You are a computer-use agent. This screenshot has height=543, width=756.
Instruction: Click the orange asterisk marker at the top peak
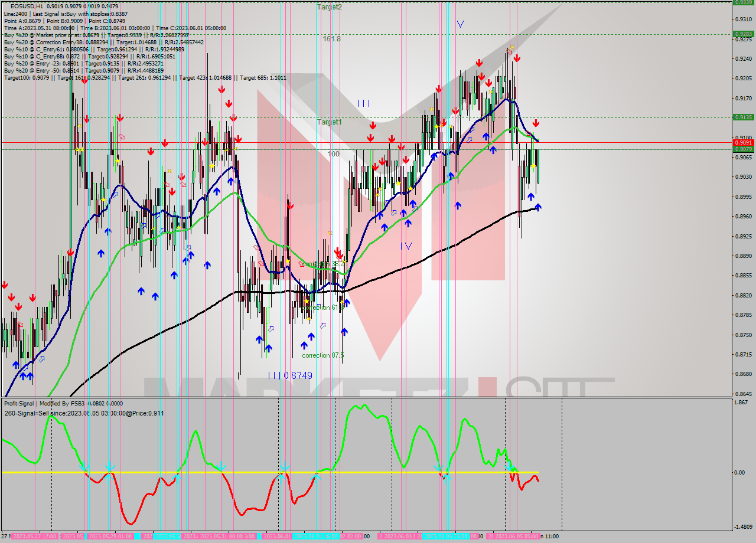(x=511, y=47)
